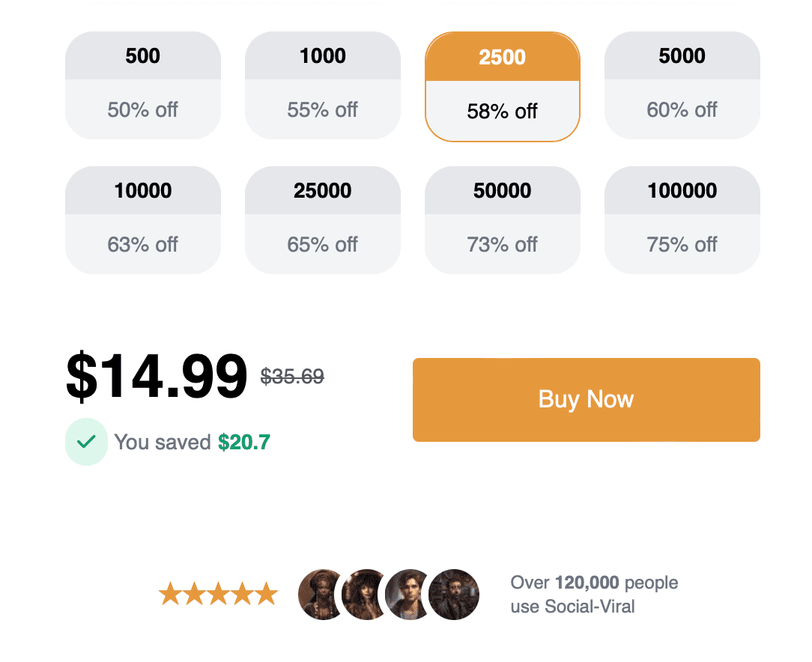Click the 'Over 120,000 people use Social-Viral' text
Viewport: 812px width, 662px height.
pos(593,594)
